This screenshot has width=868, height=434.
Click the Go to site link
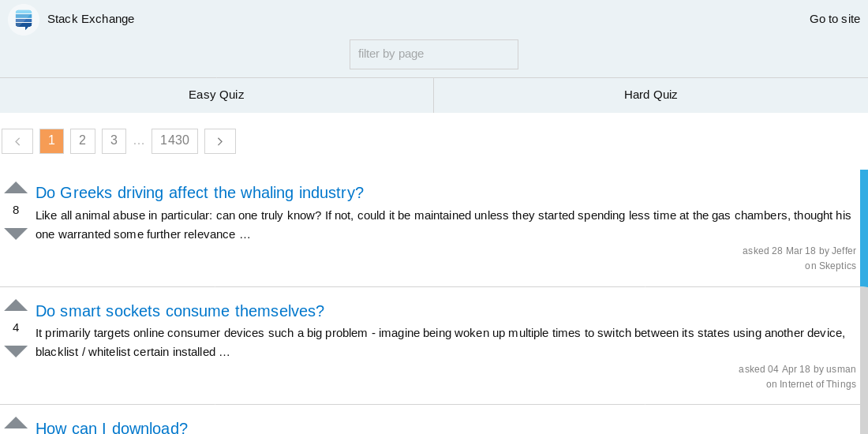(x=834, y=19)
